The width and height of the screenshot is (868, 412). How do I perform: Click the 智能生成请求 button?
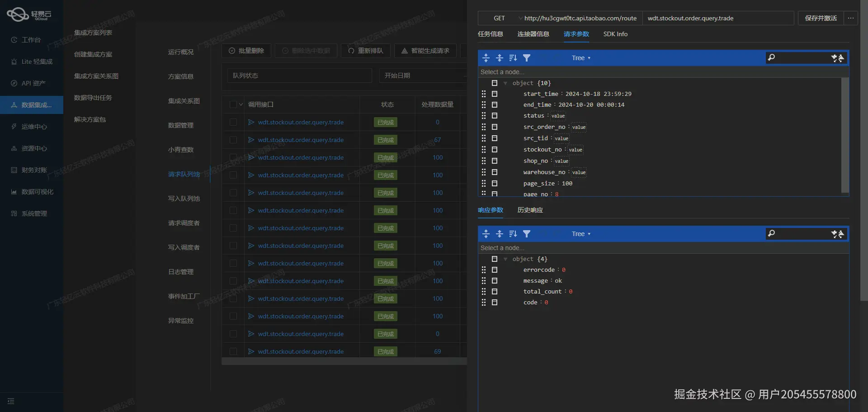coord(425,51)
